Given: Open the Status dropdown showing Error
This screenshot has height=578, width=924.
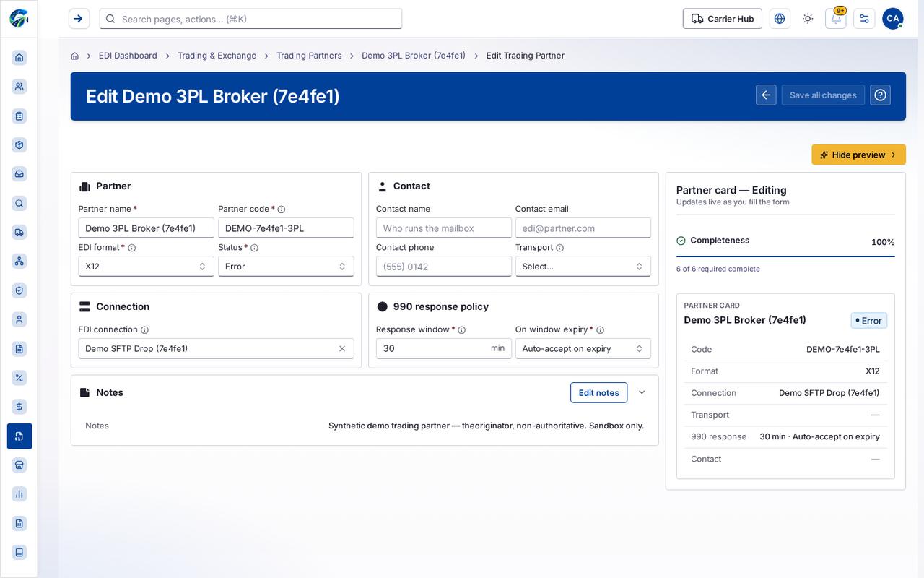Looking at the screenshot, I should (x=286, y=267).
